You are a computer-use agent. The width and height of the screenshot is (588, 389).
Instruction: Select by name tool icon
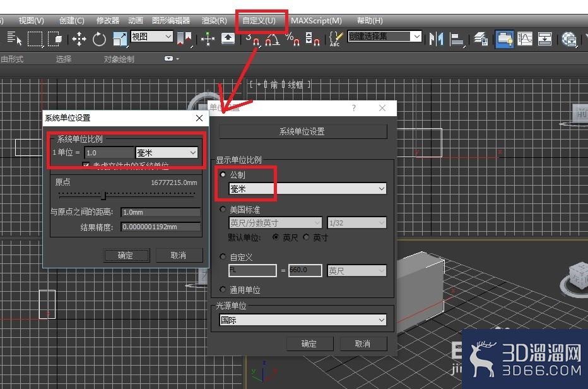(15, 39)
